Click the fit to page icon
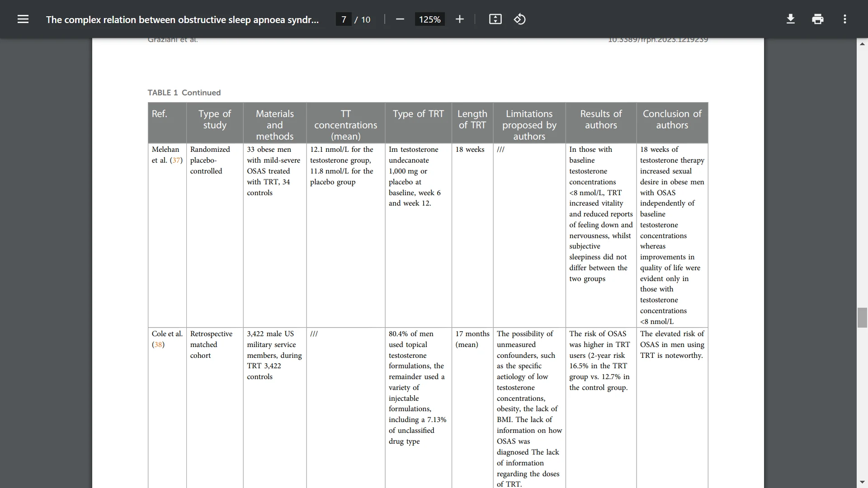 point(495,19)
